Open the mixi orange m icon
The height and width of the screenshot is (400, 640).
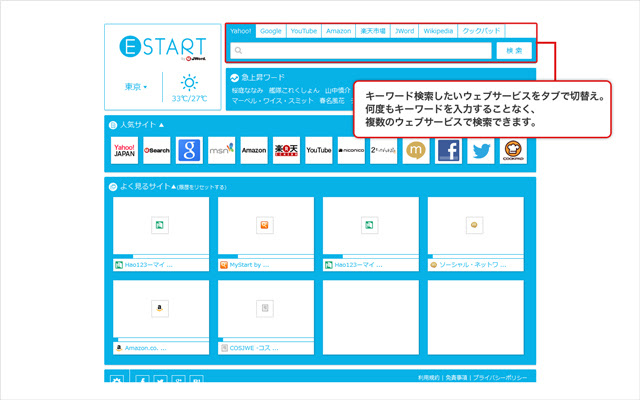tap(416, 150)
